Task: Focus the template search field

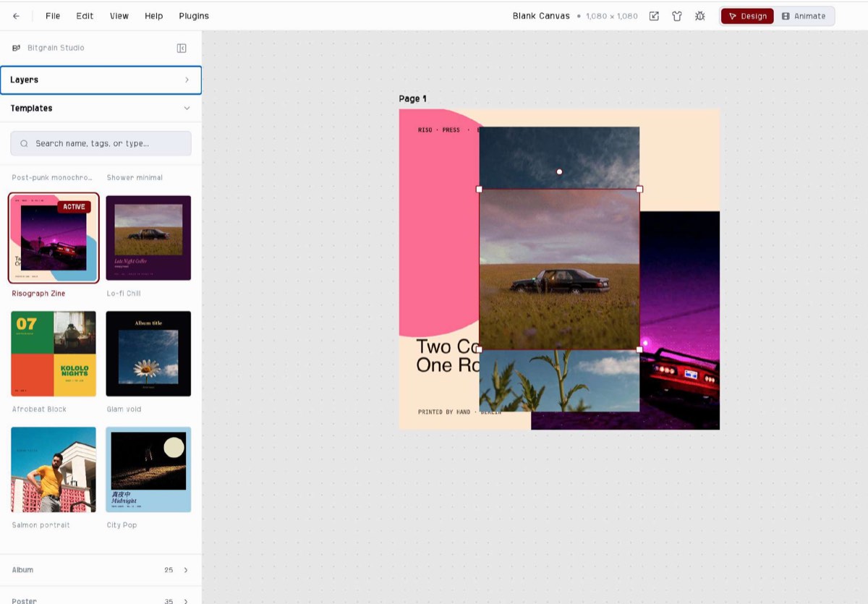Action: pyautogui.click(x=101, y=143)
